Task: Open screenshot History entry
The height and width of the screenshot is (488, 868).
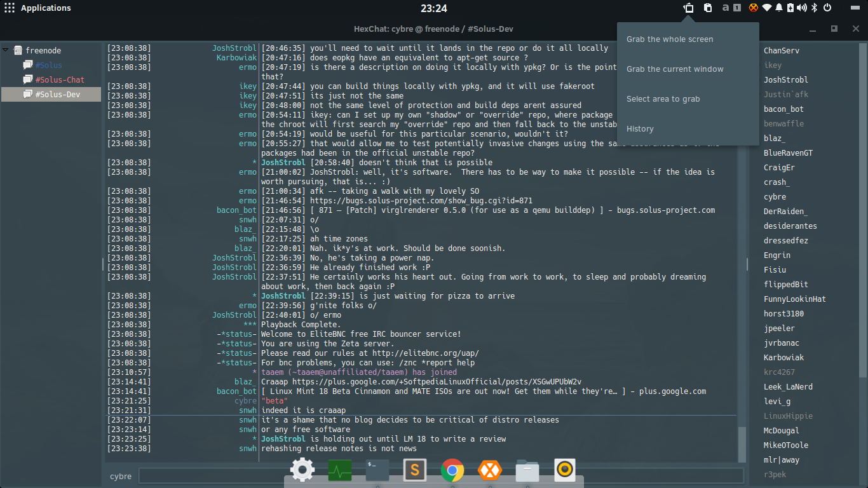Action: [640, 129]
